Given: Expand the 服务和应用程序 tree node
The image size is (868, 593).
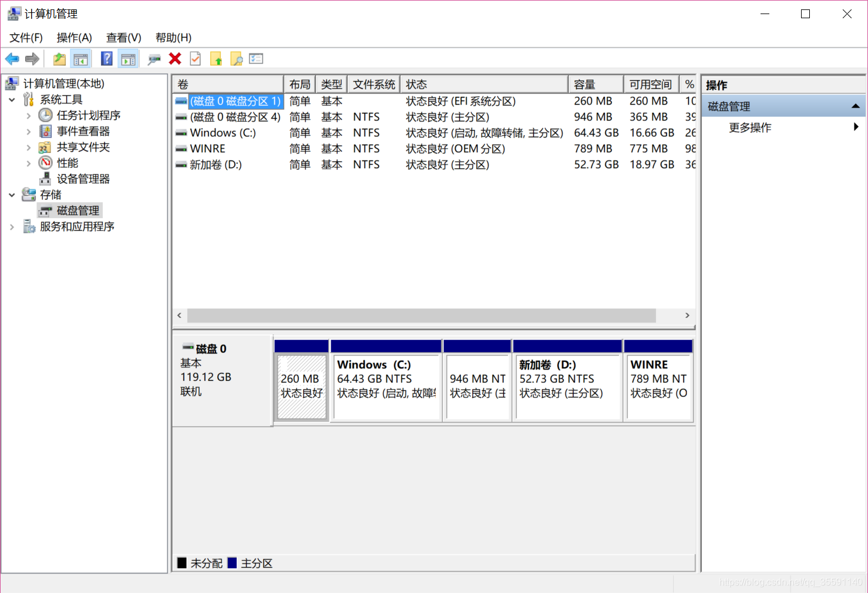Looking at the screenshot, I should click(x=12, y=227).
